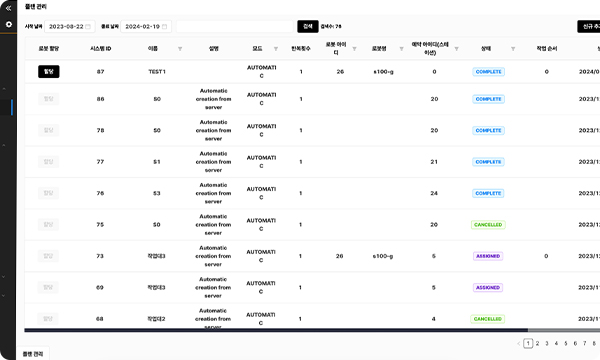600x360 pixels.
Task: Click the 플랜 관리 page title
Action: [x=36, y=7]
